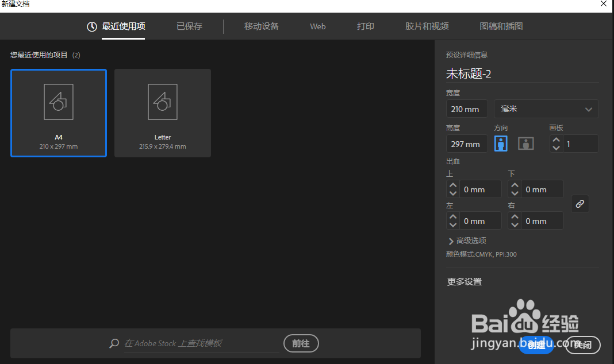
Task: Click the 创建 create button
Action: [536, 345]
